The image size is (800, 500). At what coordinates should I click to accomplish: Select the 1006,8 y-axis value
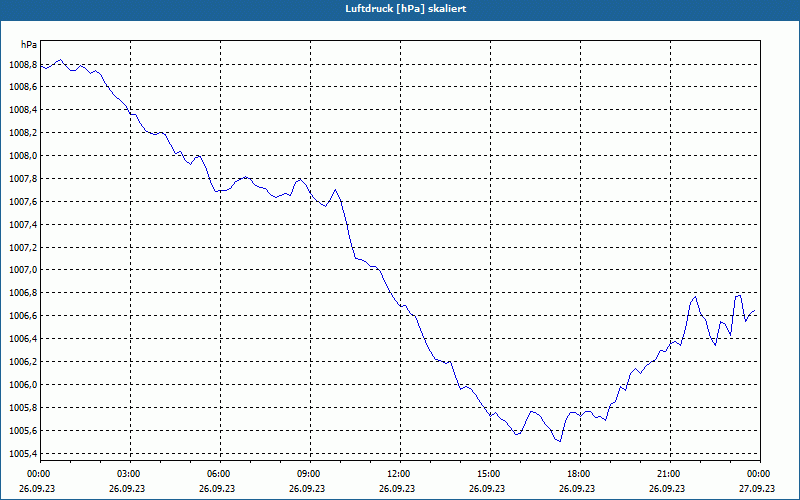tap(23, 293)
